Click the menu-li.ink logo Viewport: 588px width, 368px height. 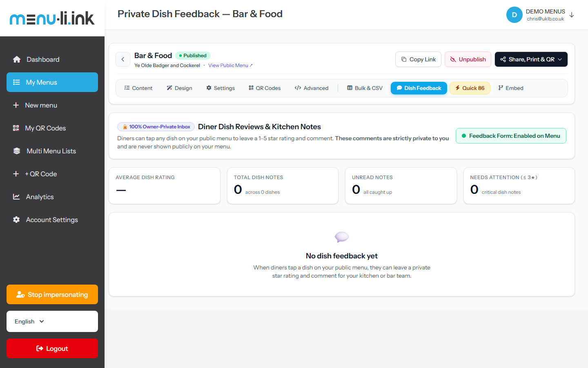[52, 18]
